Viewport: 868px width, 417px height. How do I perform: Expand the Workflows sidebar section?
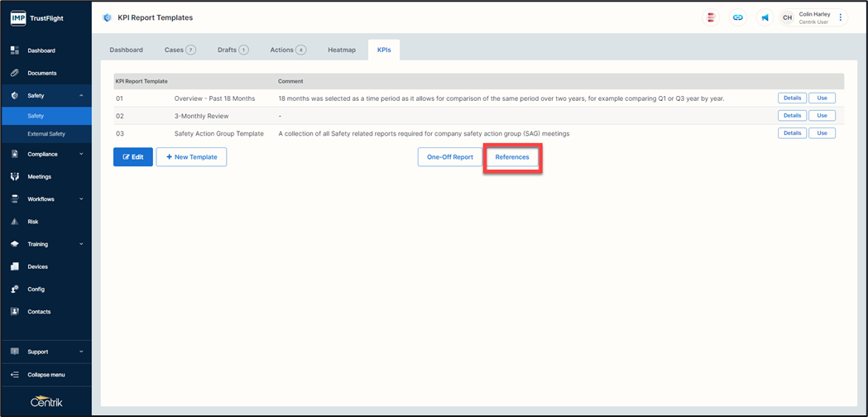click(x=81, y=199)
